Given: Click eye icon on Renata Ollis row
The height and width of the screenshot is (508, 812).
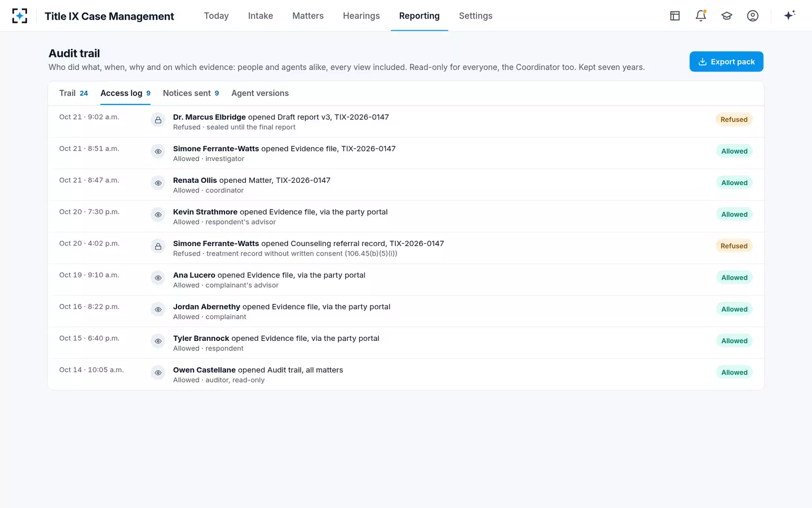Looking at the screenshot, I should click(x=158, y=183).
